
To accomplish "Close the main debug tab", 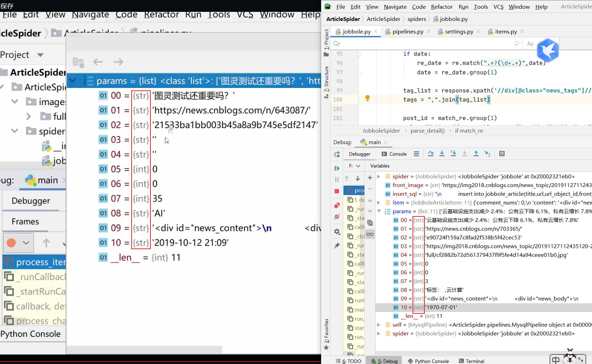I will pyautogui.click(x=386, y=142).
